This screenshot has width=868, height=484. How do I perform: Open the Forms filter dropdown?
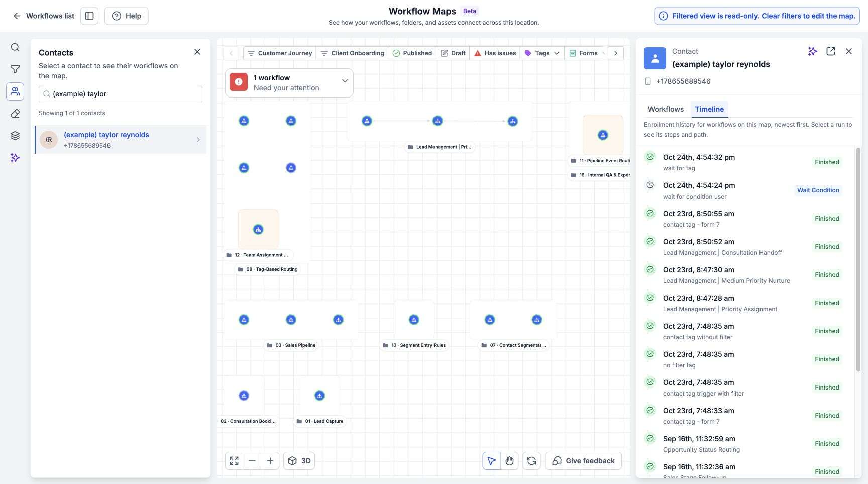point(586,53)
